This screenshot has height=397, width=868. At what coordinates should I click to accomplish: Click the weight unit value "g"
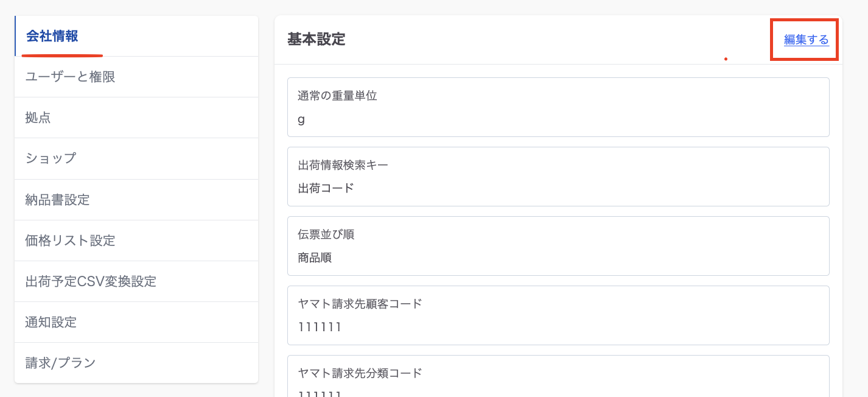[301, 119]
